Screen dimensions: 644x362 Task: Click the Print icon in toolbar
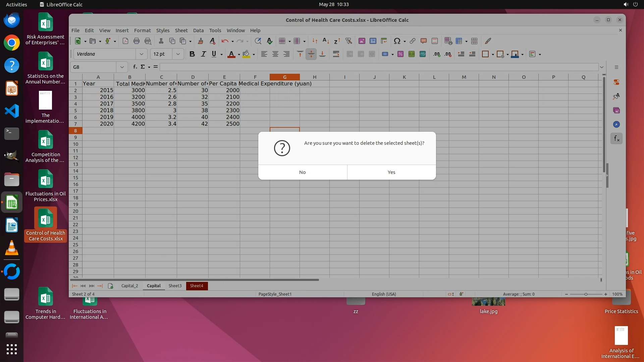pos(136,41)
